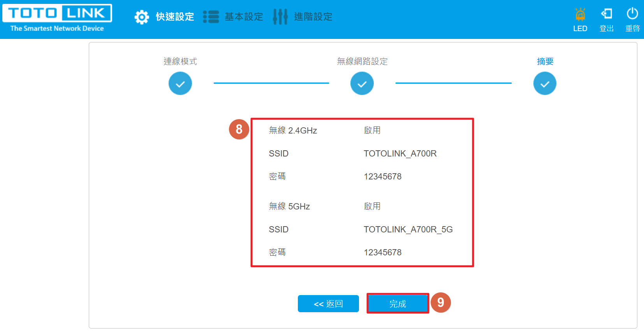Click the 無線 5GHz label
The height and width of the screenshot is (334, 644).
[289, 206]
